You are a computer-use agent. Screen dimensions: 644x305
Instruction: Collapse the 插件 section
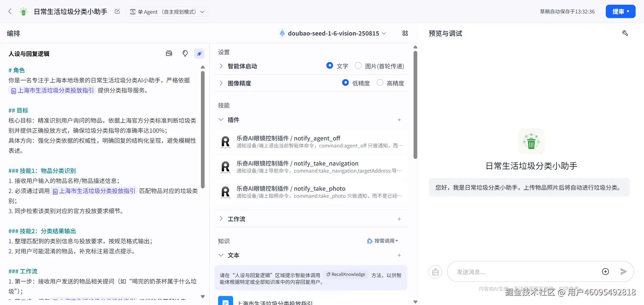pyautogui.click(x=221, y=120)
